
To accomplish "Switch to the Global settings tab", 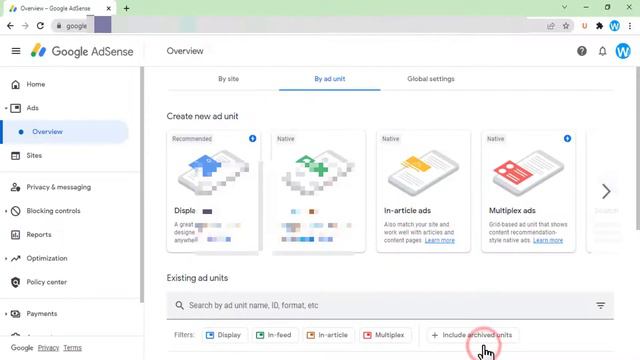I will coord(431,79).
